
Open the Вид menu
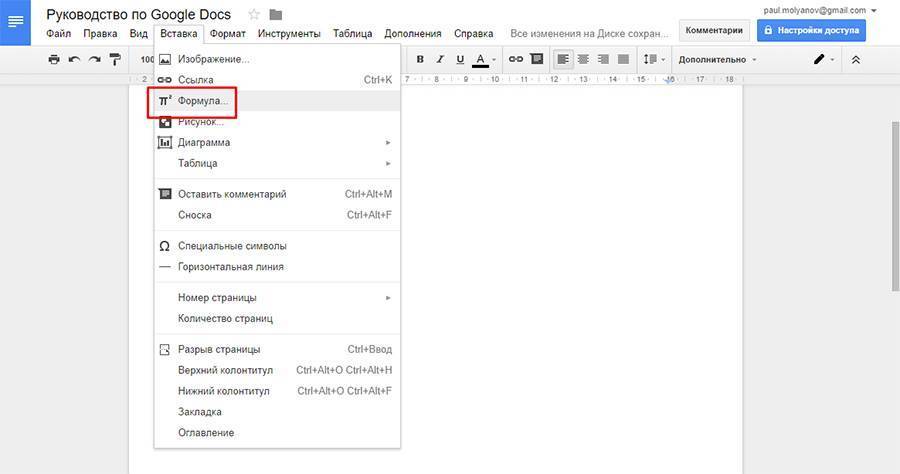[x=139, y=33]
